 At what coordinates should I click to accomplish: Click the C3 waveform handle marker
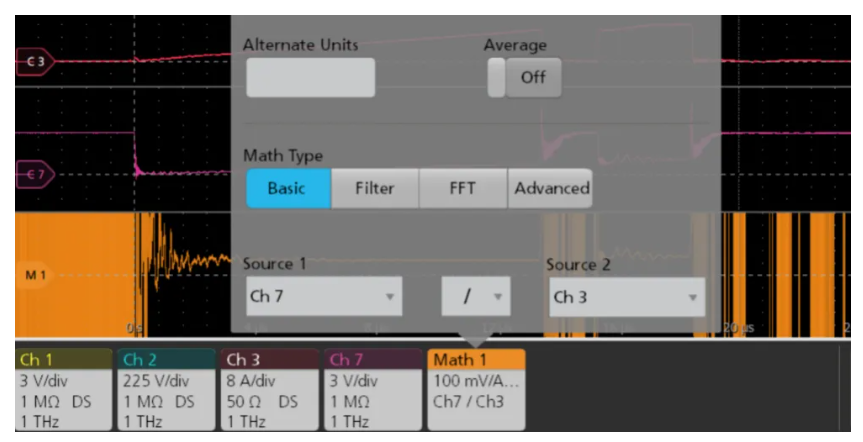click(x=37, y=63)
